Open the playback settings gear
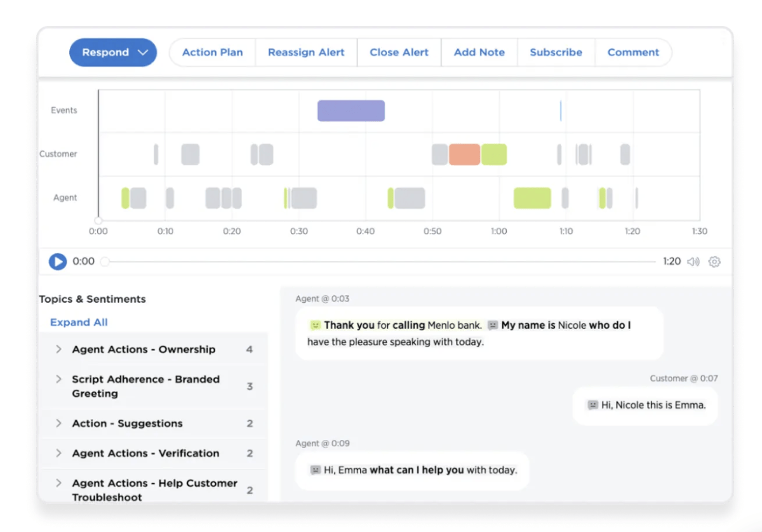Image resolution: width=762 pixels, height=532 pixels. [x=714, y=261]
